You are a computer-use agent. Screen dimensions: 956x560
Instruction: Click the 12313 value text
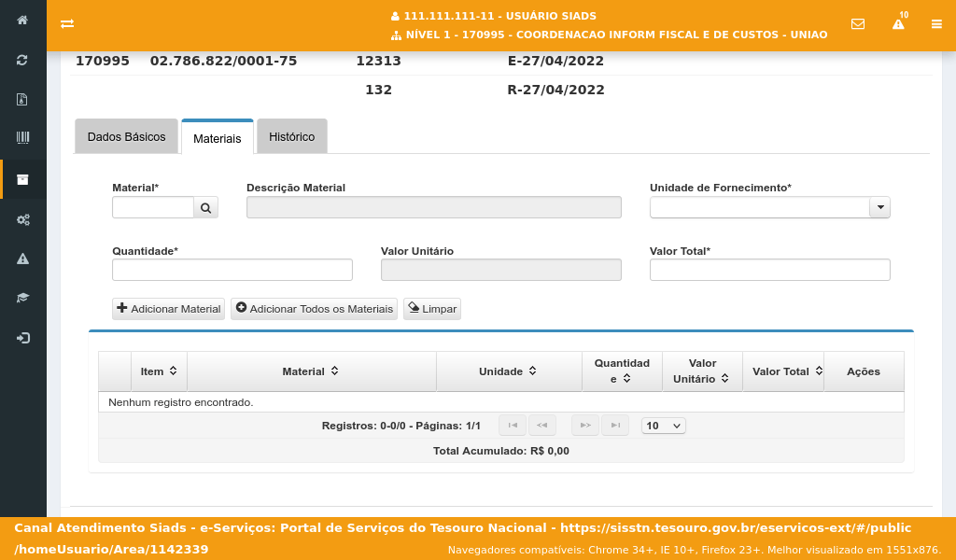tap(379, 61)
